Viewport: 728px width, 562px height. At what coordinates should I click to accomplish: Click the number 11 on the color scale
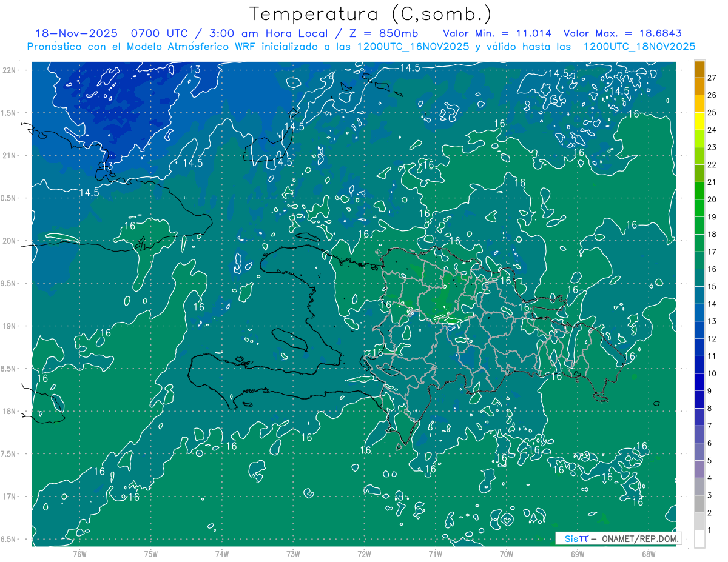(x=712, y=356)
